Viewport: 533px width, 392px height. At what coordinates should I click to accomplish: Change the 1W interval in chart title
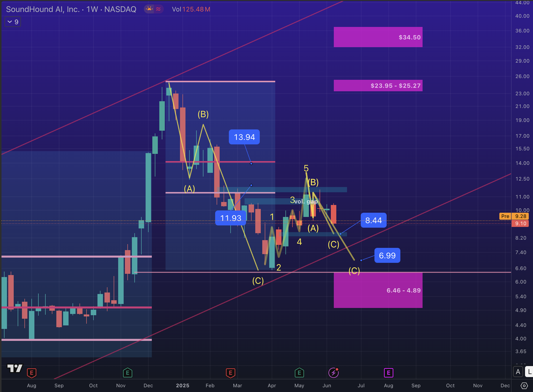(x=92, y=9)
